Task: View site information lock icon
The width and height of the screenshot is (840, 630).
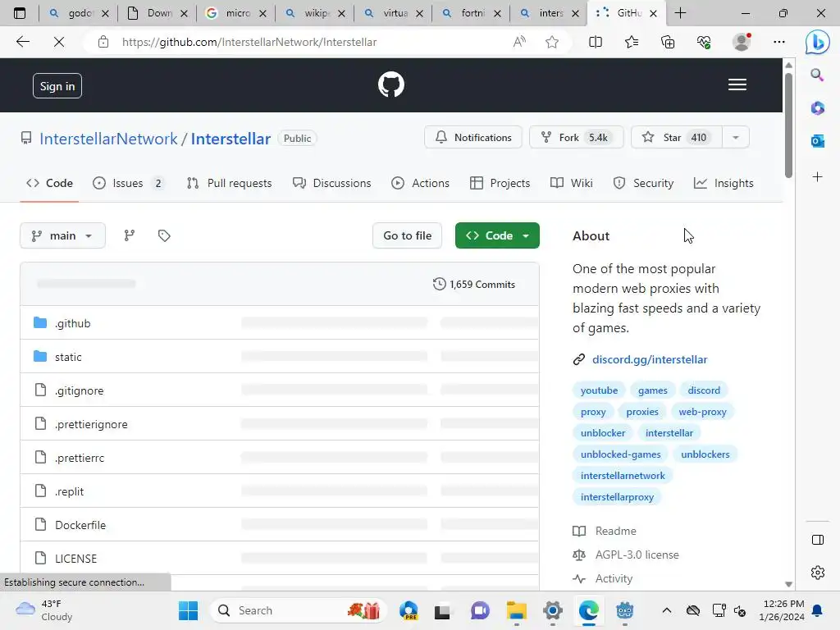Action: pos(103,42)
